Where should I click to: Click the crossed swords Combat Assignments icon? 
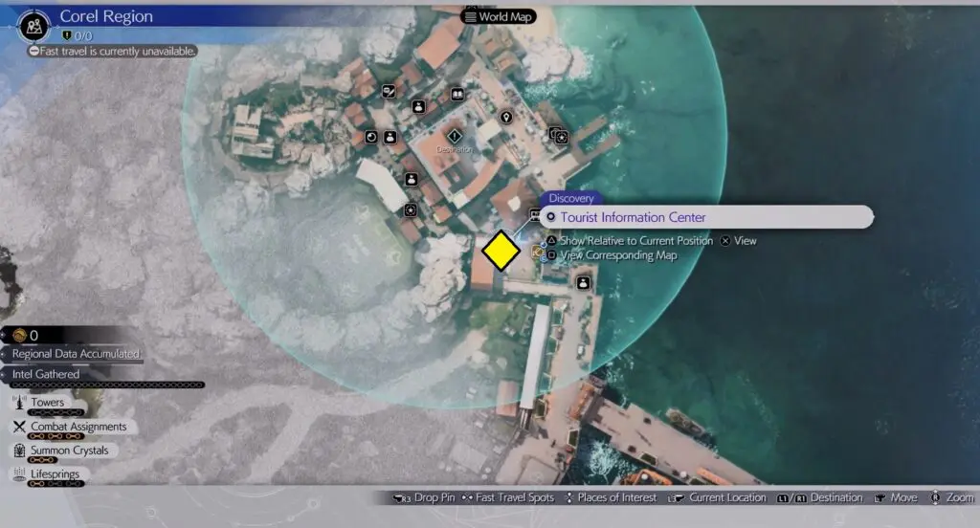click(x=19, y=427)
